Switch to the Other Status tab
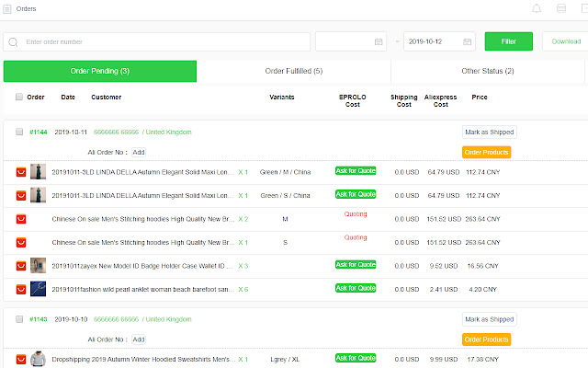Viewport: 588px width, 368px height. [487, 71]
